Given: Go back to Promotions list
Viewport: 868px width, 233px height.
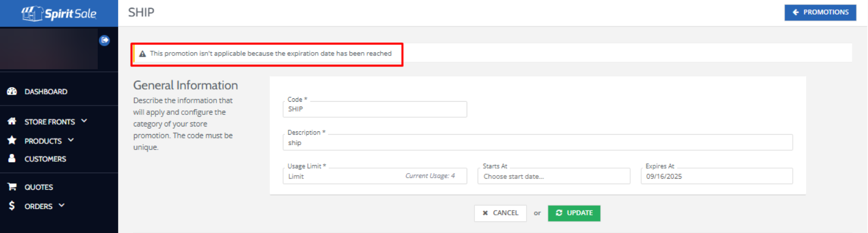Looking at the screenshot, I should [x=820, y=12].
